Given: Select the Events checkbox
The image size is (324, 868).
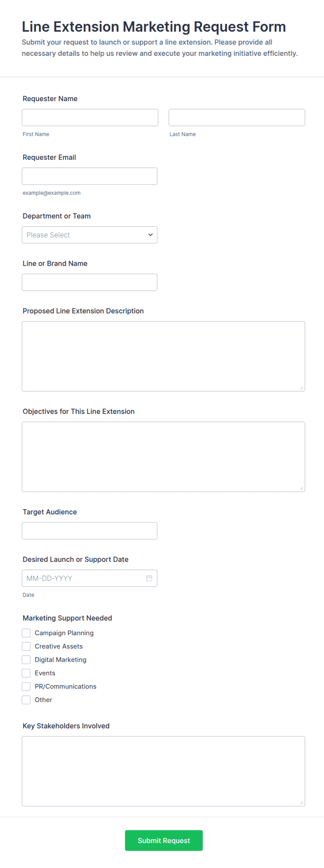Looking at the screenshot, I should pos(26,673).
